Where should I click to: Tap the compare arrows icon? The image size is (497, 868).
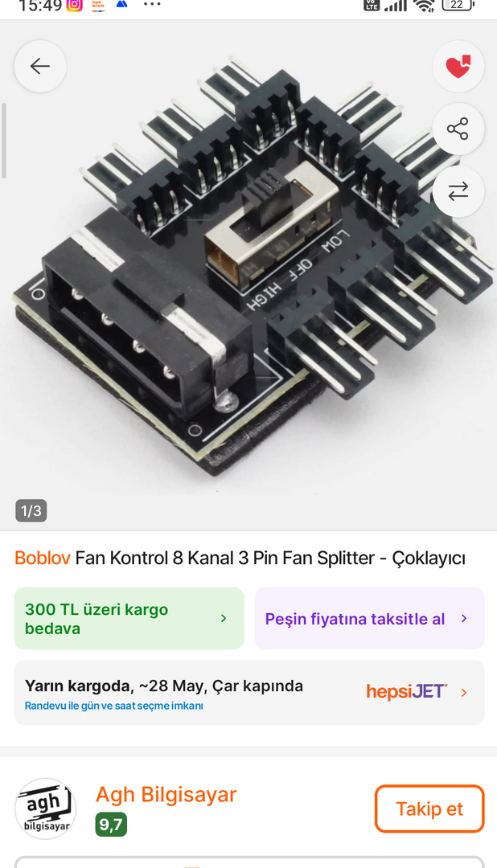pos(458,191)
